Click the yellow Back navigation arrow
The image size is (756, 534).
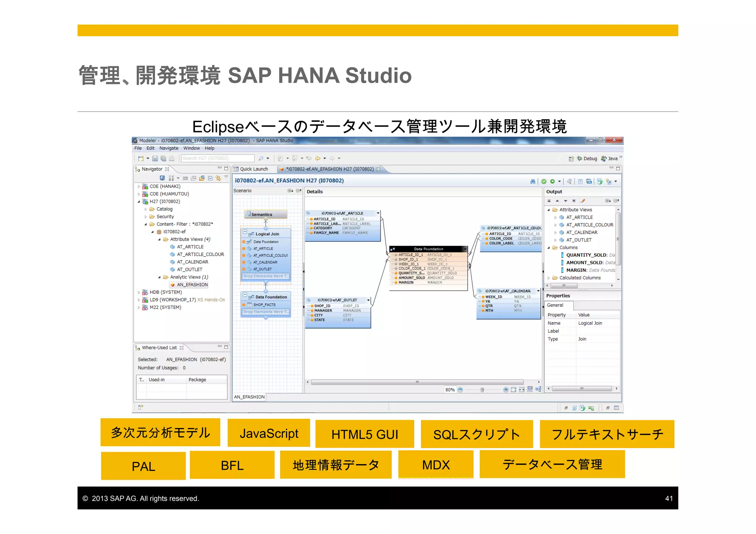click(x=317, y=159)
